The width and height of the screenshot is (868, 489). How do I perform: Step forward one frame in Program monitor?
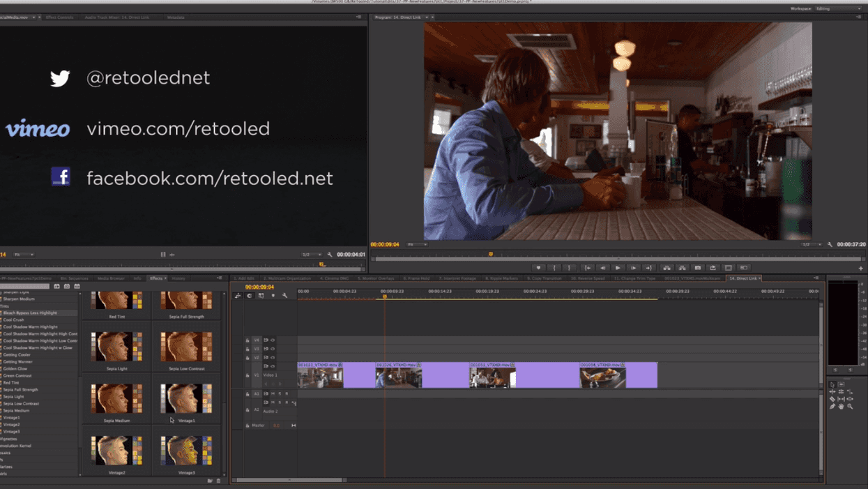[633, 268]
